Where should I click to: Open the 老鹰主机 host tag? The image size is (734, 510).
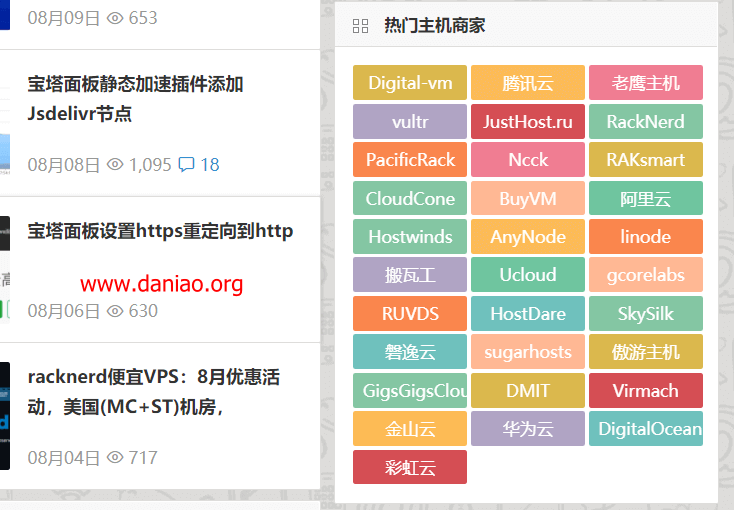point(646,83)
